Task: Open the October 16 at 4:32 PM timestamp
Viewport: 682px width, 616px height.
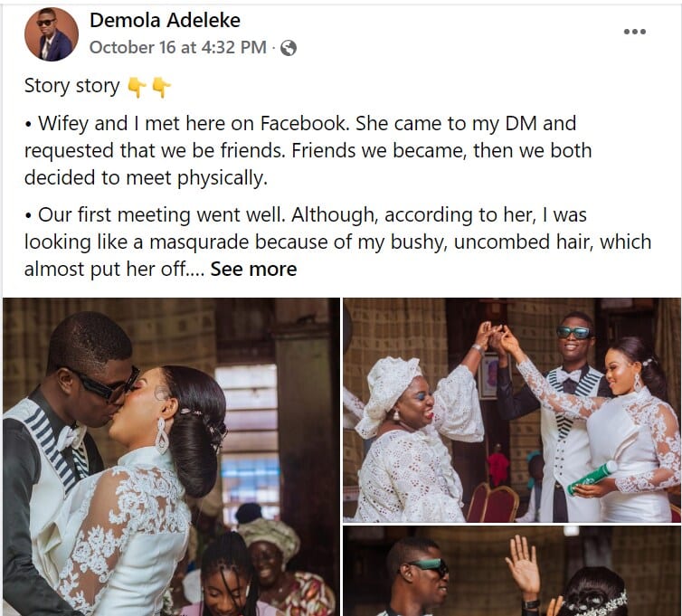Action: click(177, 48)
